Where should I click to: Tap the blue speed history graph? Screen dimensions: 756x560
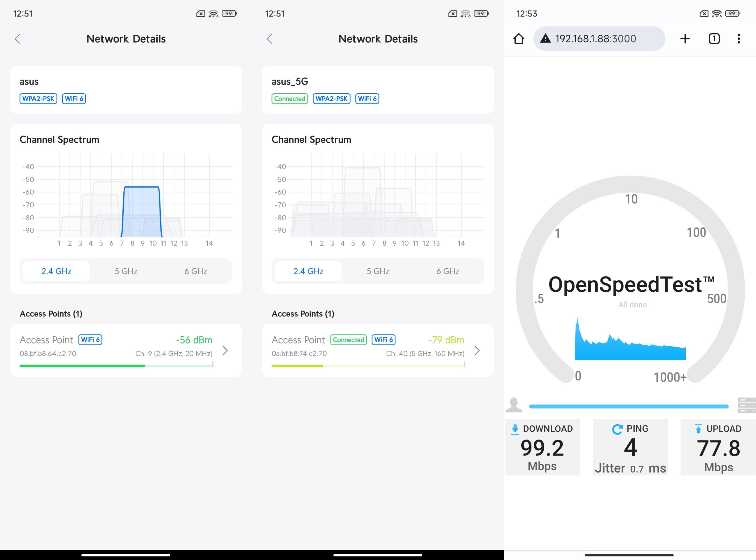(630, 339)
